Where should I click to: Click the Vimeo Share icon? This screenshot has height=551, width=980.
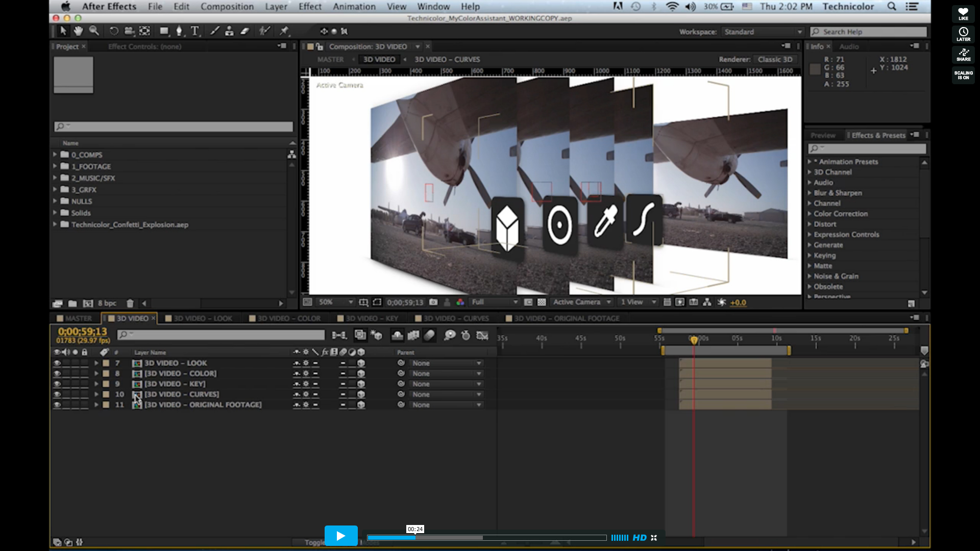(963, 55)
